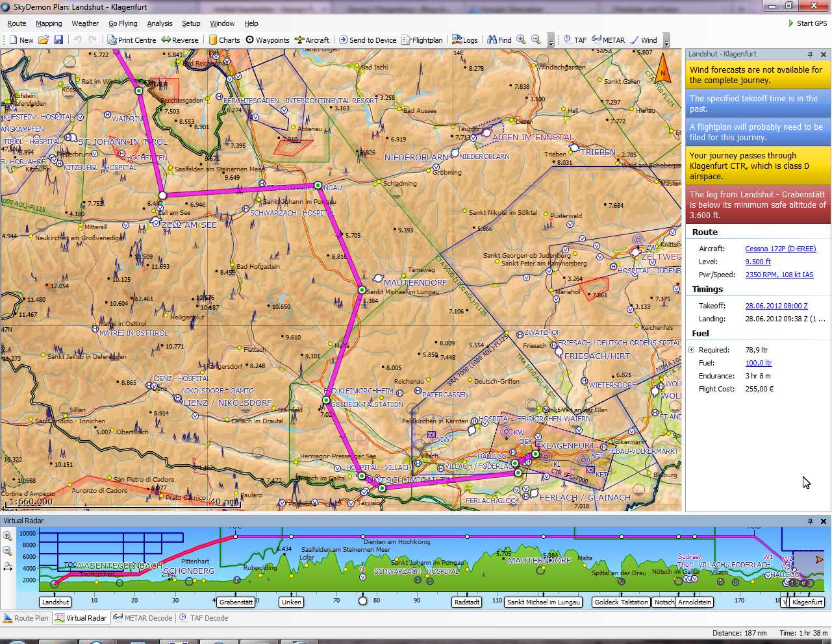Close the Landshut - Klagenfurt side panel
The height and width of the screenshot is (644, 832).
pyautogui.click(x=824, y=55)
